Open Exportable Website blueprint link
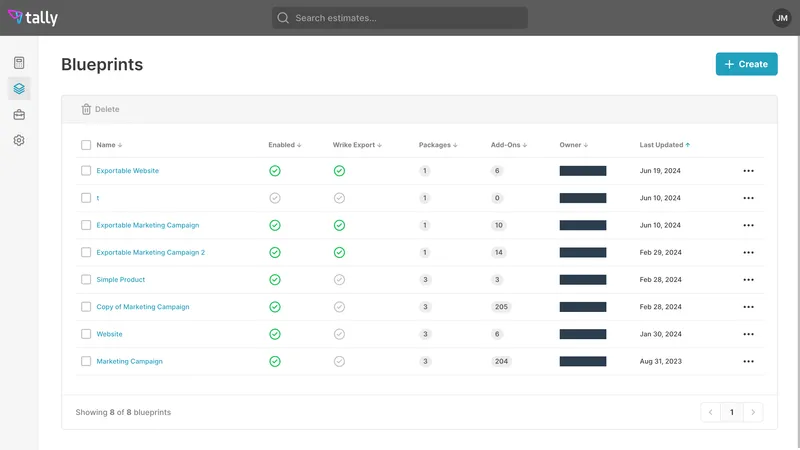800x450 pixels. point(128,171)
